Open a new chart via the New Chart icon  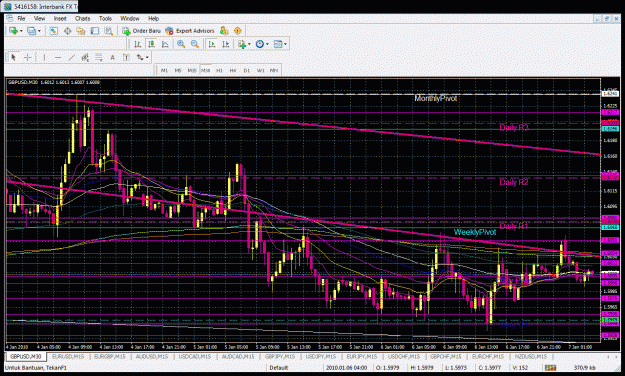(x=13, y=31)
